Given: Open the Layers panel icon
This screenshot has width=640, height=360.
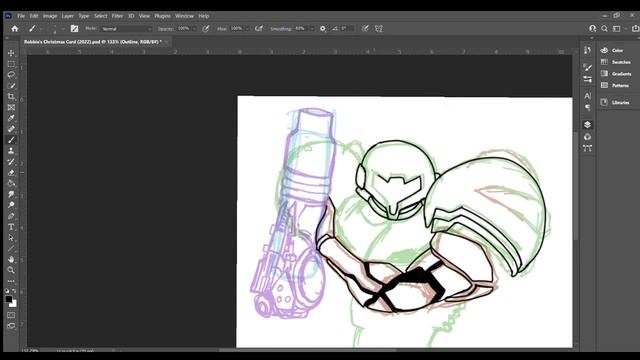Looking at the screenshot, I should (x=587, y=125).
